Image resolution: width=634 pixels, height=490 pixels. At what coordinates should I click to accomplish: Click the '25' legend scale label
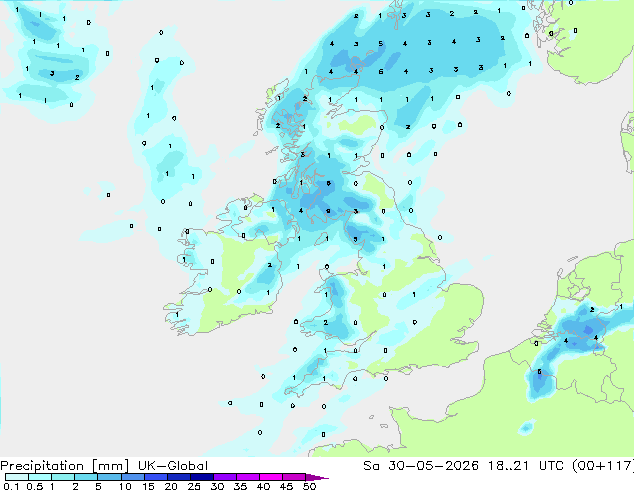194,486
